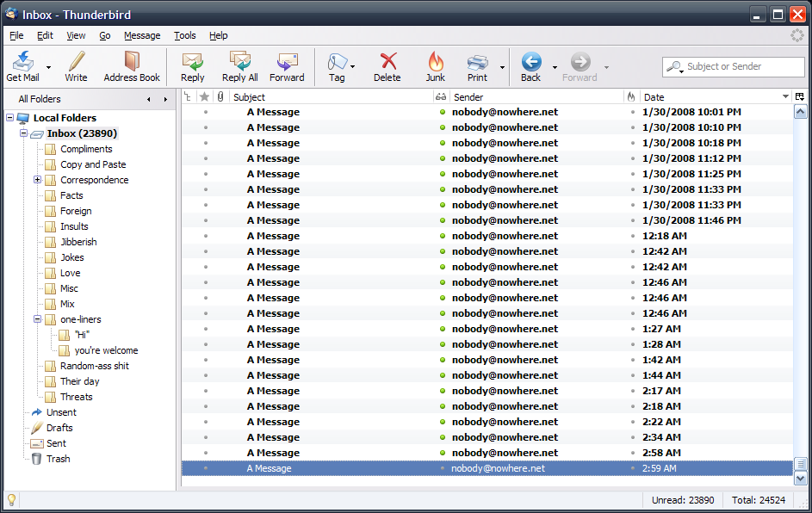Expand the Correspondence folder
The image size is (812, 513).
pos(37,180)
